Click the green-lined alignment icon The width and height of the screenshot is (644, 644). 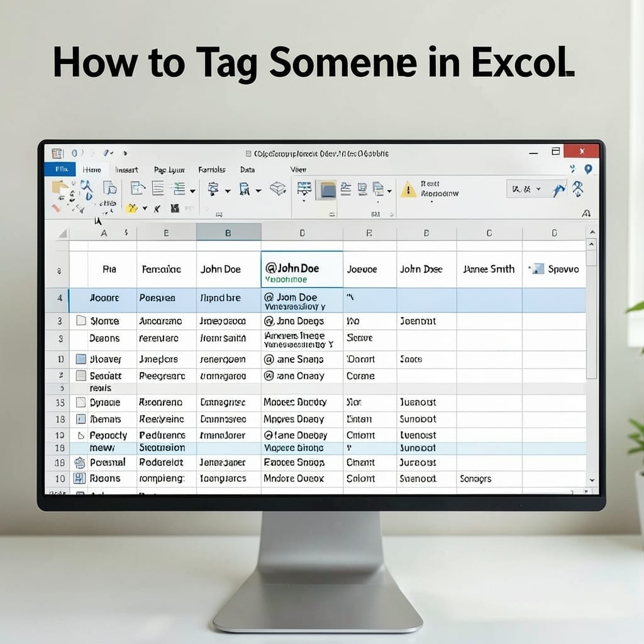[x=179, y=189]
